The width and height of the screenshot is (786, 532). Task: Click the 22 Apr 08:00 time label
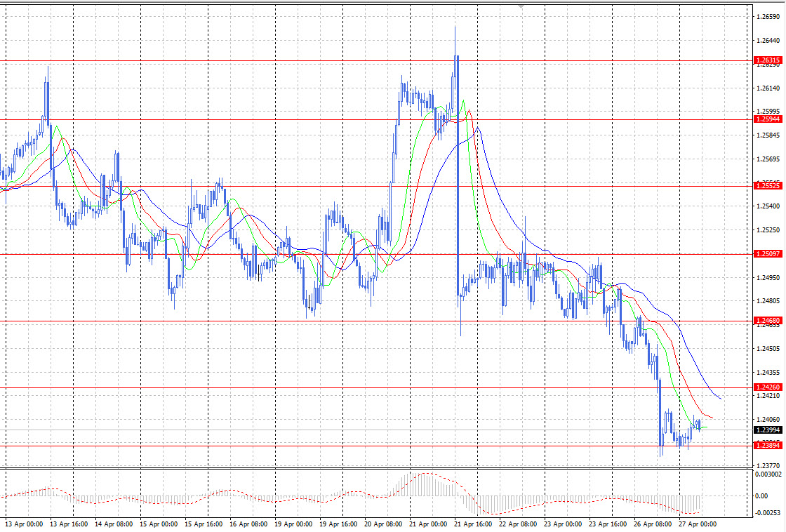pos(518,524)
